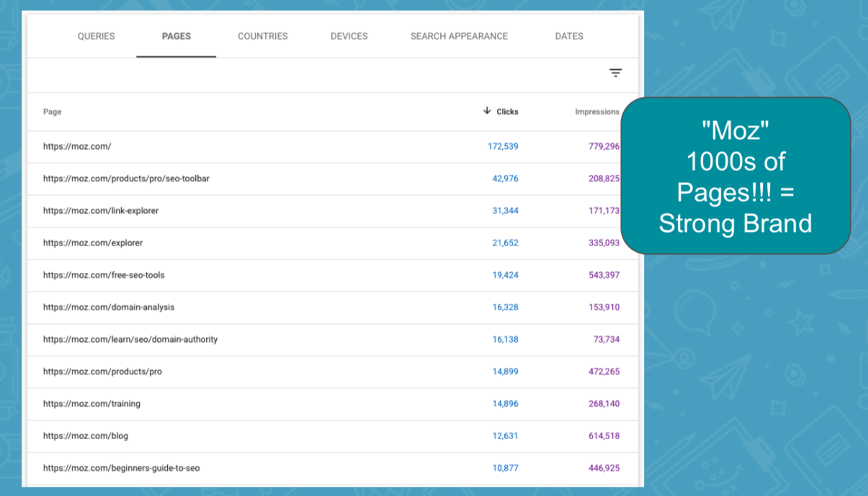
Task: Select the Pages tab
Action: click(176, 36)
